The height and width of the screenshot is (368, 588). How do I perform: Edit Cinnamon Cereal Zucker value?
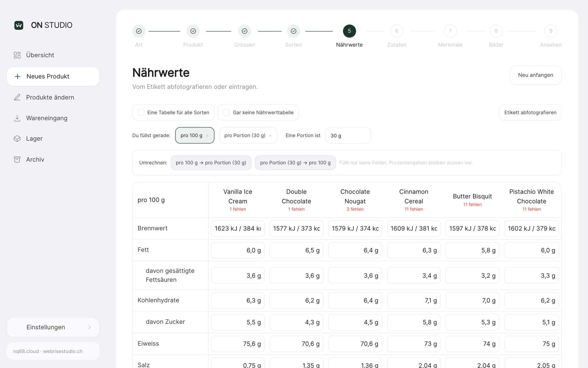point(414,322)
